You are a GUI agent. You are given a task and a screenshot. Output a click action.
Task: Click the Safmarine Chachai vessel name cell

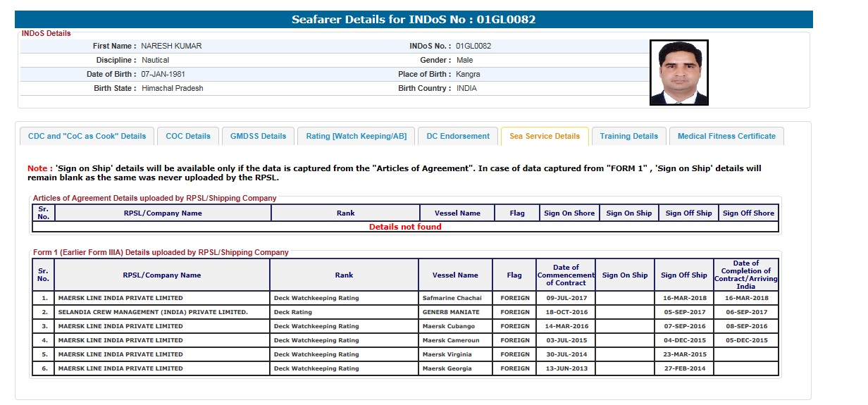click(452, 298)
